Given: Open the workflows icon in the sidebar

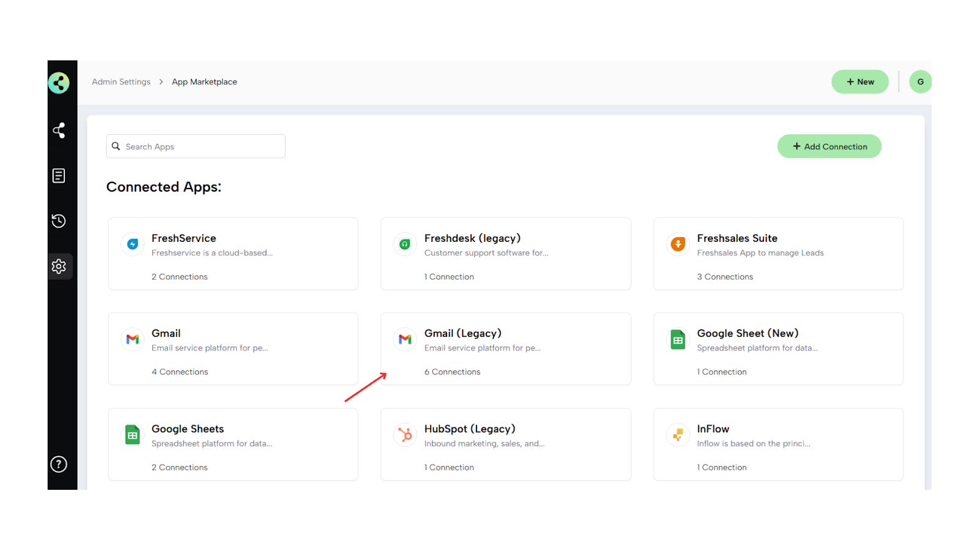Looking at the screenshot, I should point(59,130).
